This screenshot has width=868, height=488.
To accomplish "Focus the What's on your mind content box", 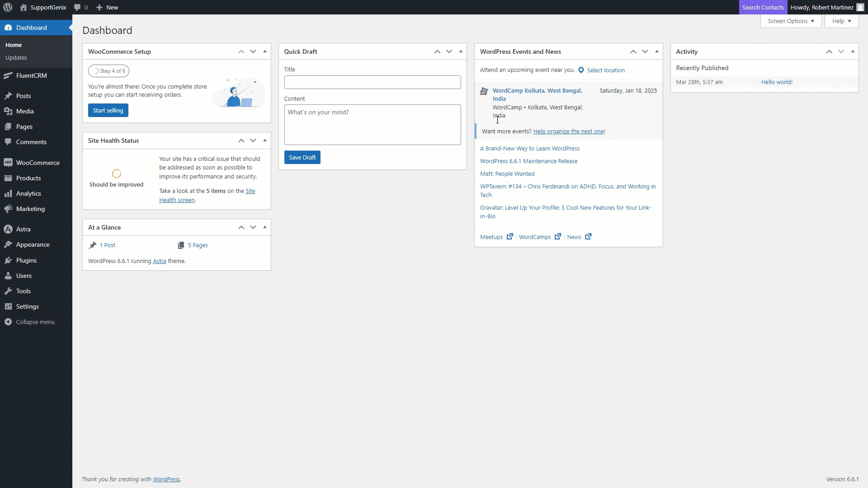I will pyautogui.click(x=373, y=125).
